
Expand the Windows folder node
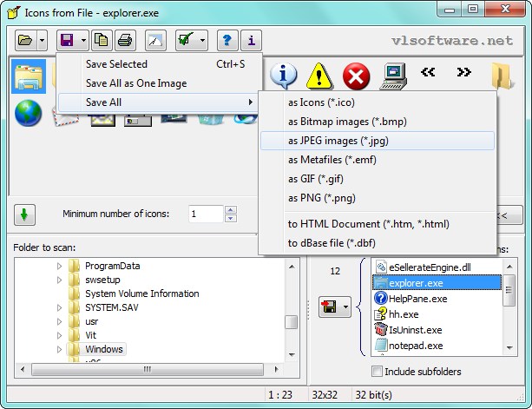point(59,349)
